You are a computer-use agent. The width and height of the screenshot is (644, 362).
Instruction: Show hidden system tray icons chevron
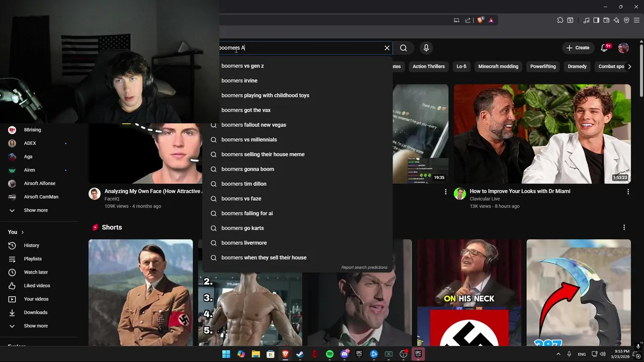(x=558, y=354)
